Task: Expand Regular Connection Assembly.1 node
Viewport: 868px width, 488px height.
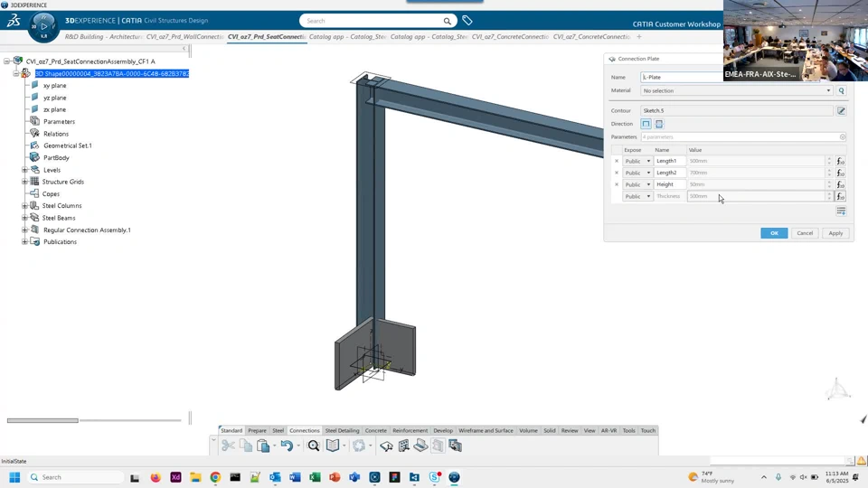Action: pyautogui.click(x=24, y=230)
